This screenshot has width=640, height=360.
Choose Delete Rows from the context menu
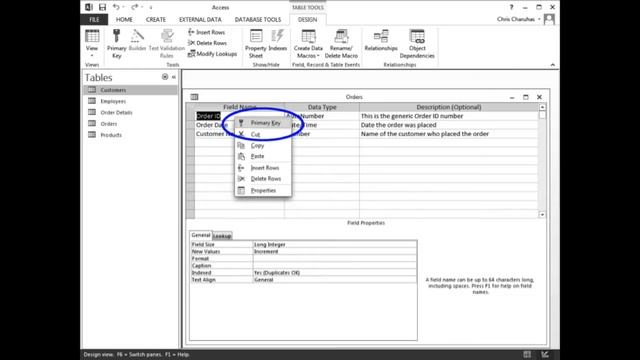click(263, 179)
